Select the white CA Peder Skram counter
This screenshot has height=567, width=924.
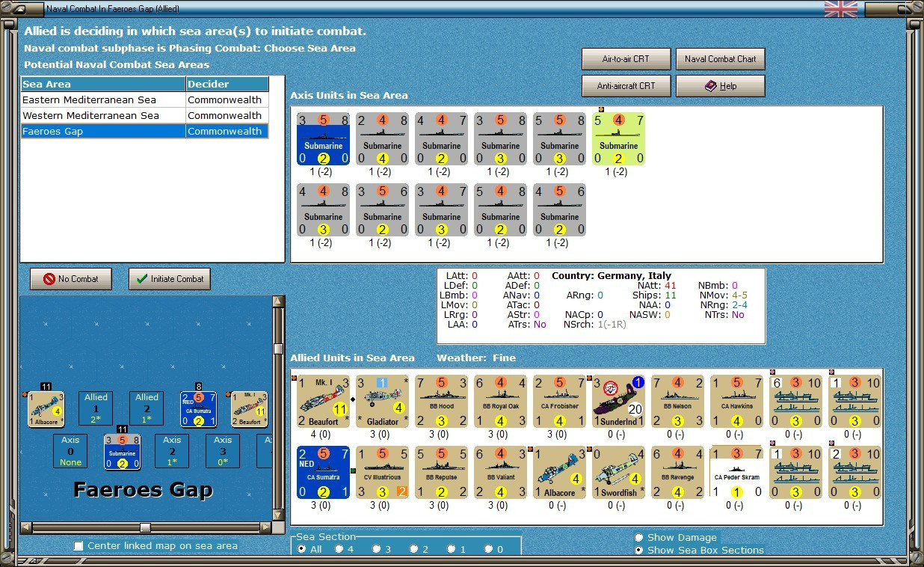tap(736, 472)
